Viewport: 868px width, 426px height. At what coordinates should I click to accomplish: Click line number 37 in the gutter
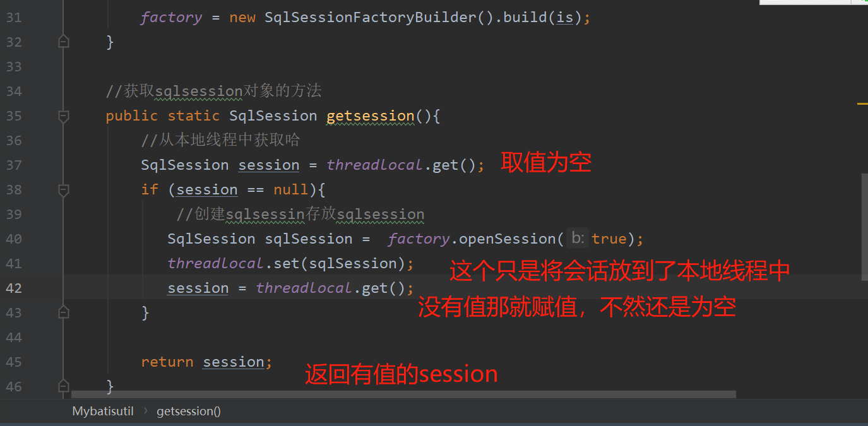[x=14, y=165]
